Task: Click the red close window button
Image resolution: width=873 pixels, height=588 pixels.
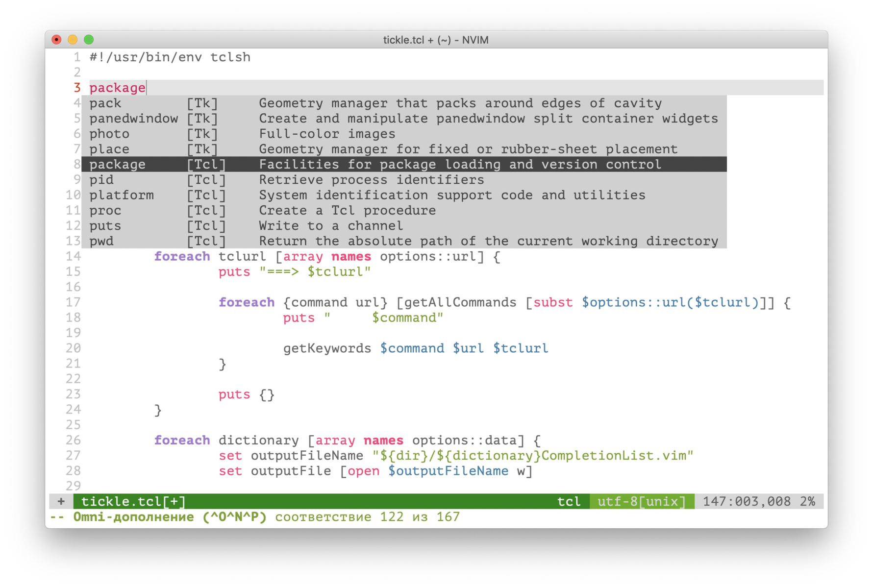Action: tap(57, 40)
